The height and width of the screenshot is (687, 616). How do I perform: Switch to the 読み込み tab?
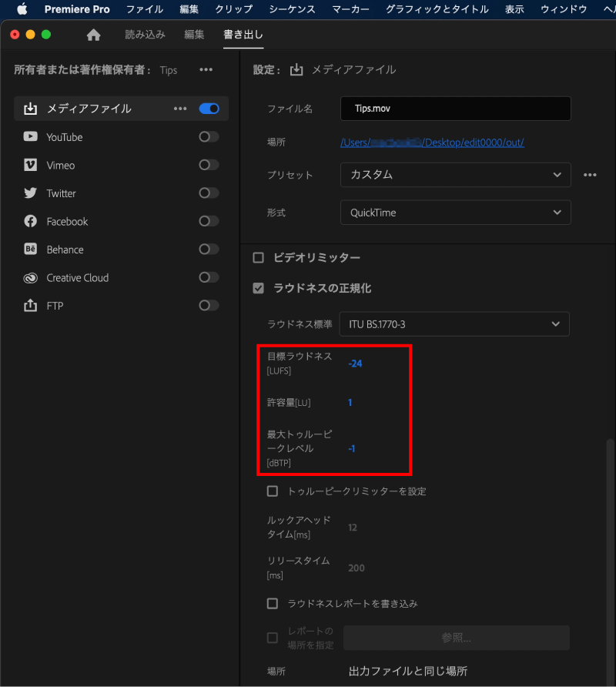click(x=145, y=35)
